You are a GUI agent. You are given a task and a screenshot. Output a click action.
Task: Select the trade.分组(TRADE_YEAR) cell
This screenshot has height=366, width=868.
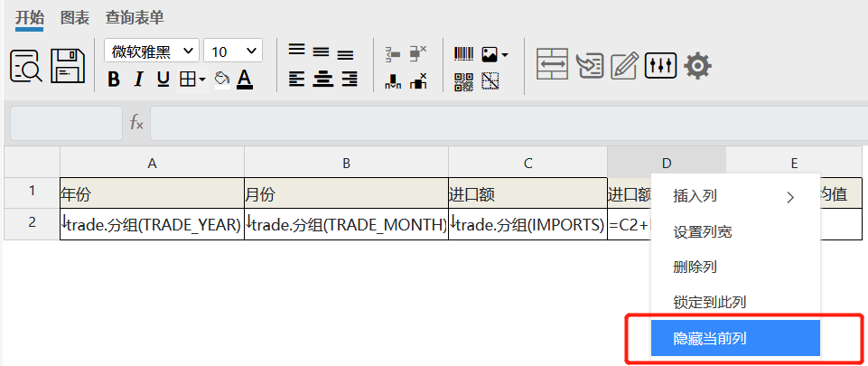152,224
